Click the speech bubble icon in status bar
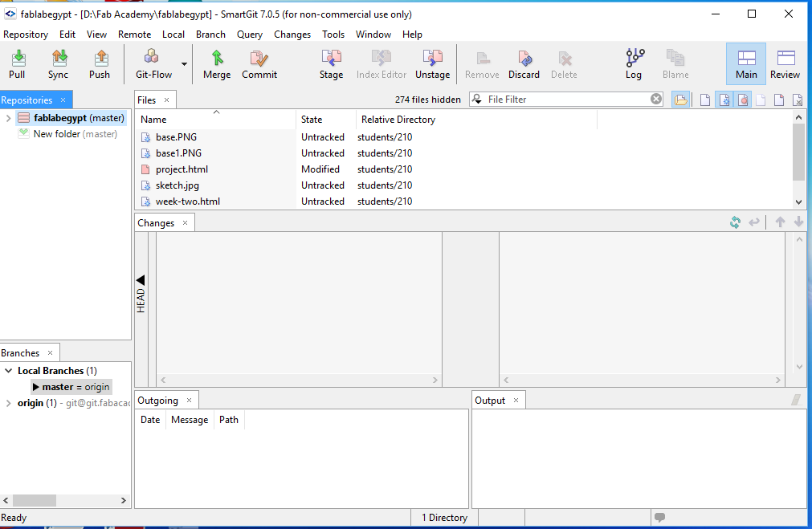The height and width of the screenshot is (529, 812). [659, 517]
